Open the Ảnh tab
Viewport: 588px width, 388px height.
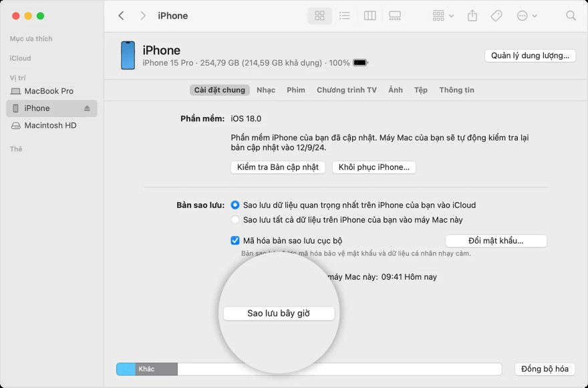(x=395, y=90)
